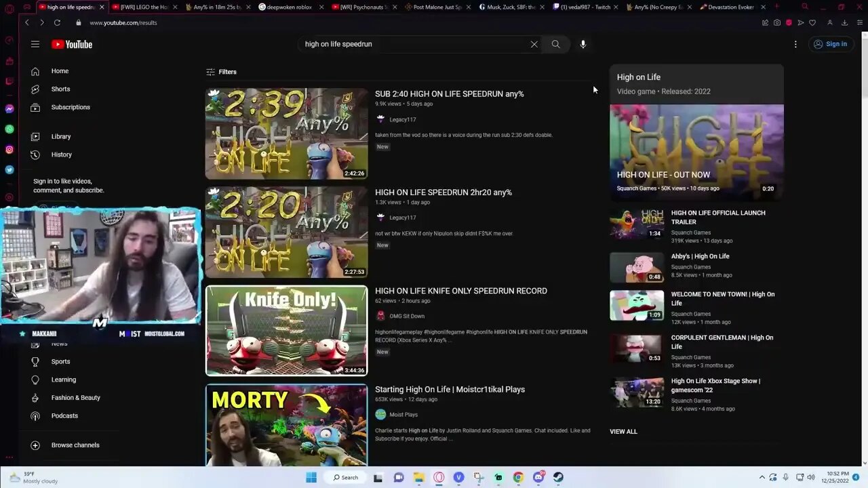Open Sports category in sidebar
The image size is (868, 488).
click(x=60, y=361)
